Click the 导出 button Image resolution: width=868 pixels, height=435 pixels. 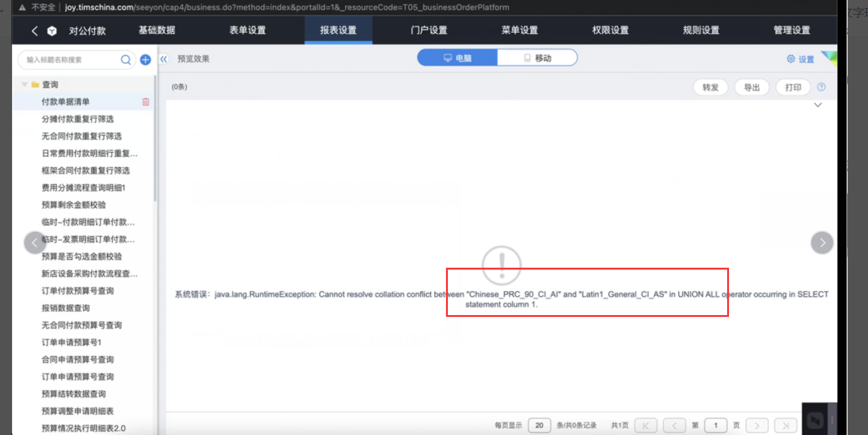[x=752, y=88]
